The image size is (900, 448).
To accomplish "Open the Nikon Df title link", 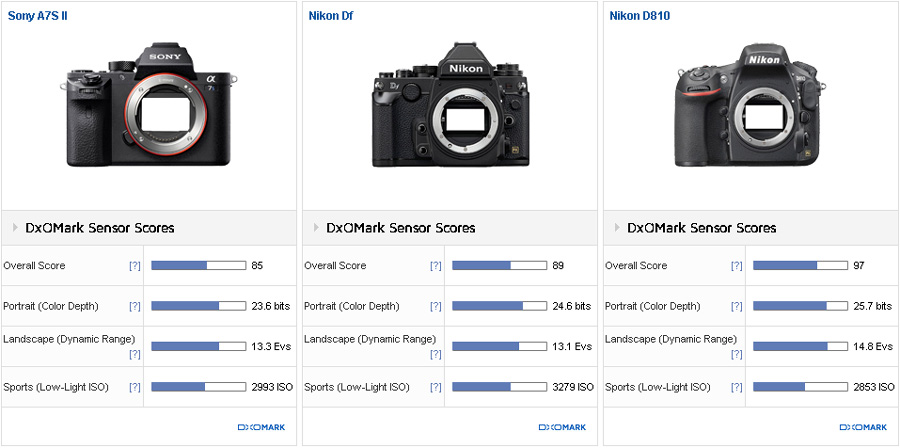I will click(x=333, y=16).
